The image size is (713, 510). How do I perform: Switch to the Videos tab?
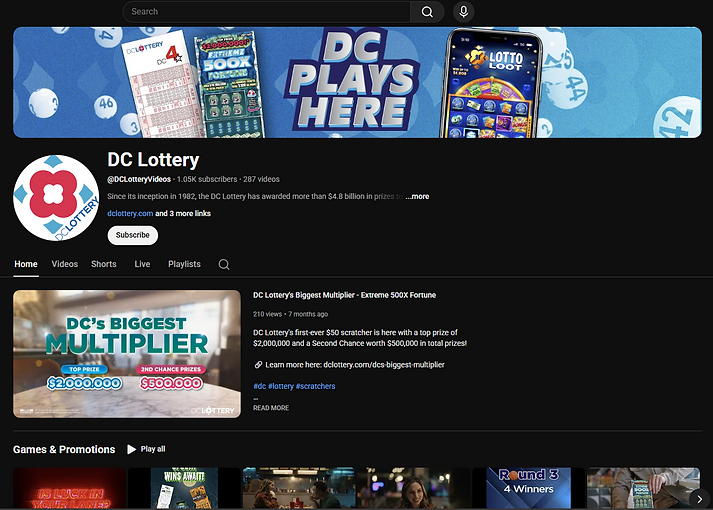coord(65,264)
